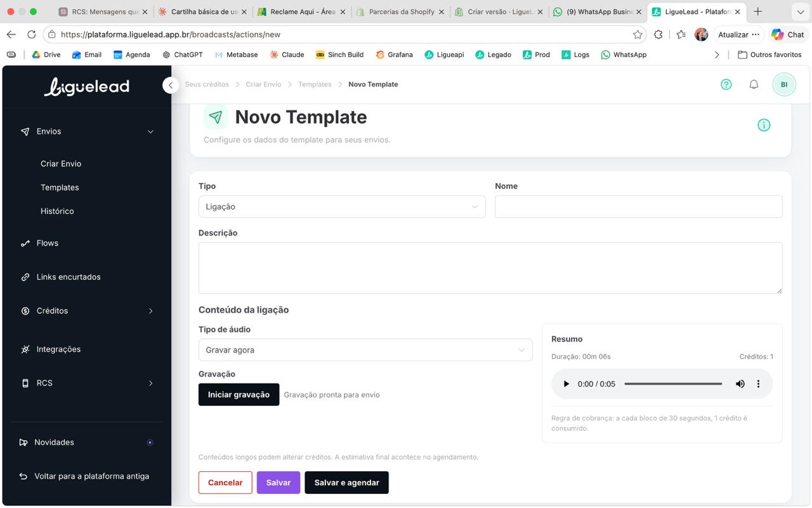Switch to the Reclame Aqui tab
The width and height of the screenshot is (812, 508).
(301, 11)
